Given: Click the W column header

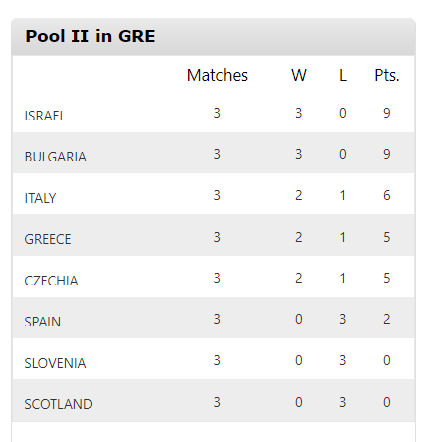Looking at the screenshot, I should click(x=299, y=75).
